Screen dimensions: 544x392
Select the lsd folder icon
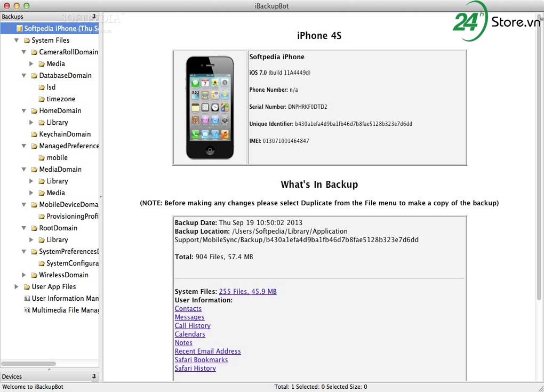click(42, 87)
